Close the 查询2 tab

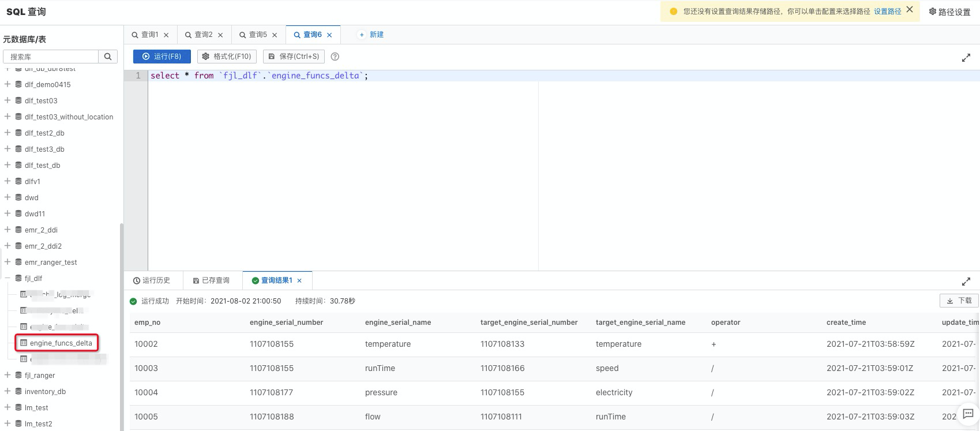(x=220, y=35)
